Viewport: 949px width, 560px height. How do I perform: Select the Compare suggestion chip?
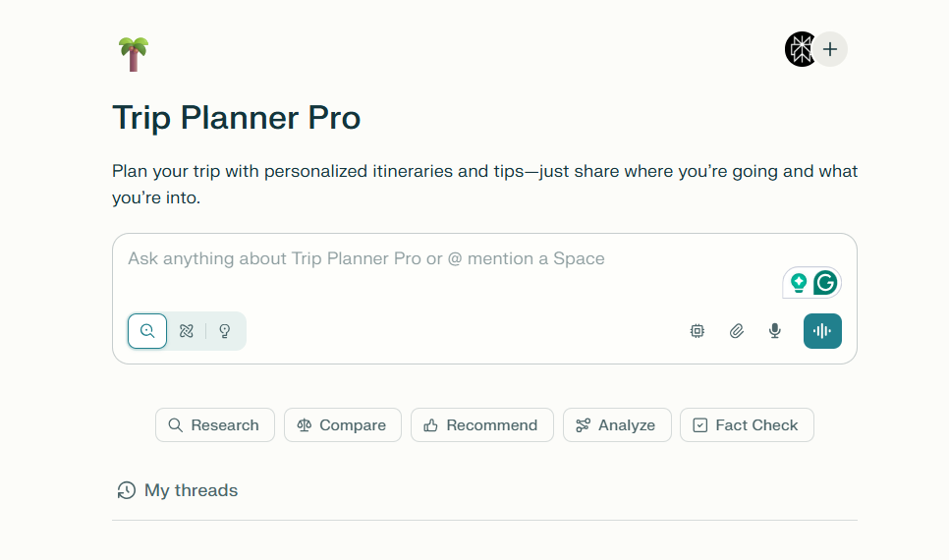tap(342, 425)
